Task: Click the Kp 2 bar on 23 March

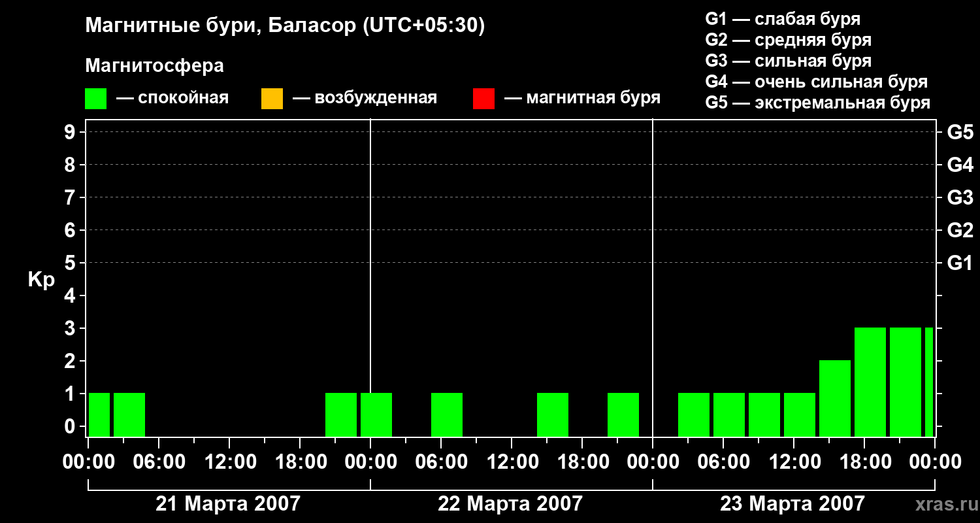Action: (x=835, y=398)
